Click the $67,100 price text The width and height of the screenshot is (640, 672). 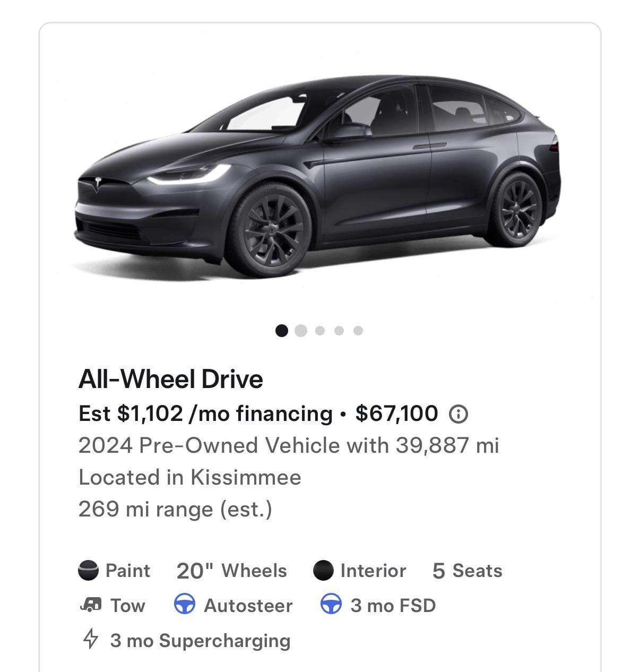pos(396,413)
